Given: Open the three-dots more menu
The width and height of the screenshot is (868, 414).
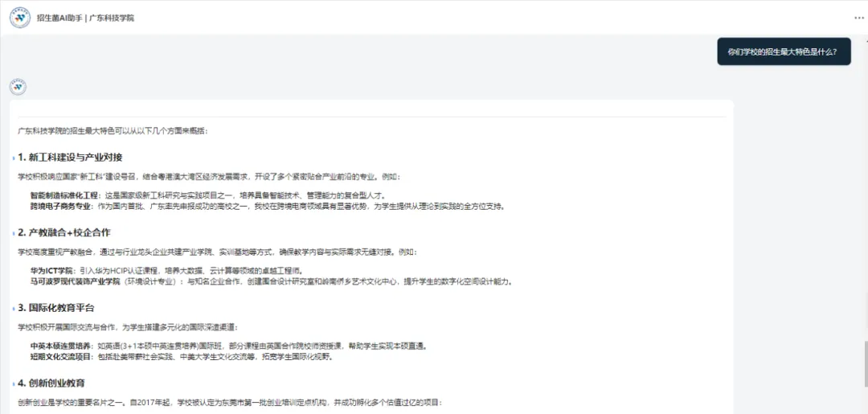Looking at the screenshot, I should [x=858, y=18].
